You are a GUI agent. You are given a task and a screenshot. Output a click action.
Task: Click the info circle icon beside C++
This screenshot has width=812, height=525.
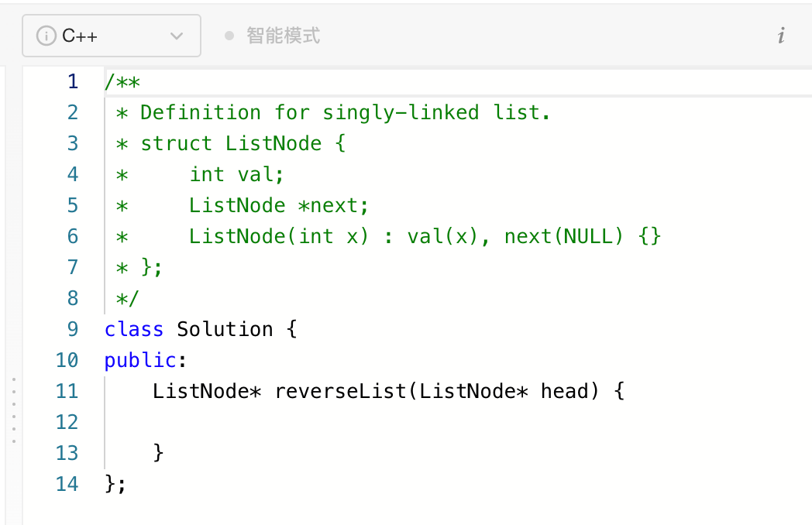pos(46,36)
